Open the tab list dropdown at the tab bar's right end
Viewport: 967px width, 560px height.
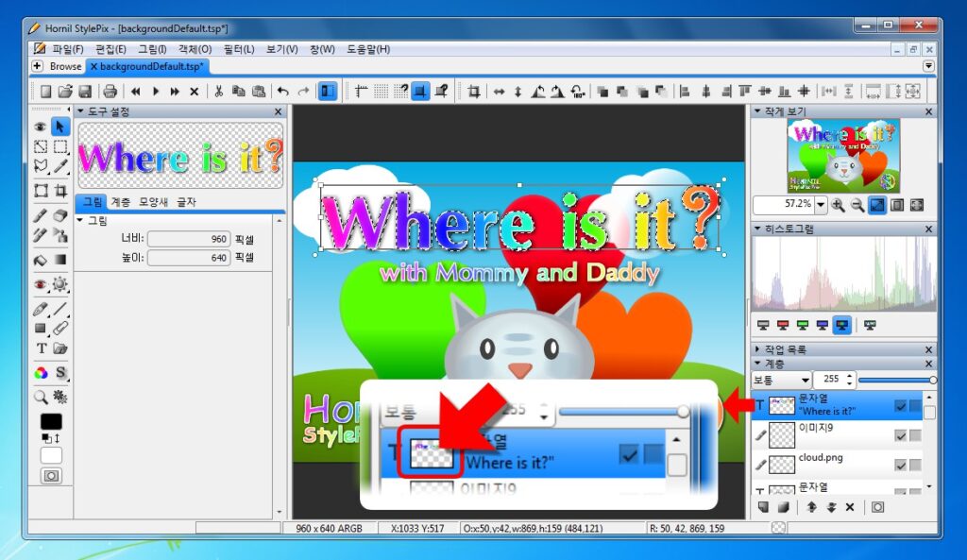[928, 66]
